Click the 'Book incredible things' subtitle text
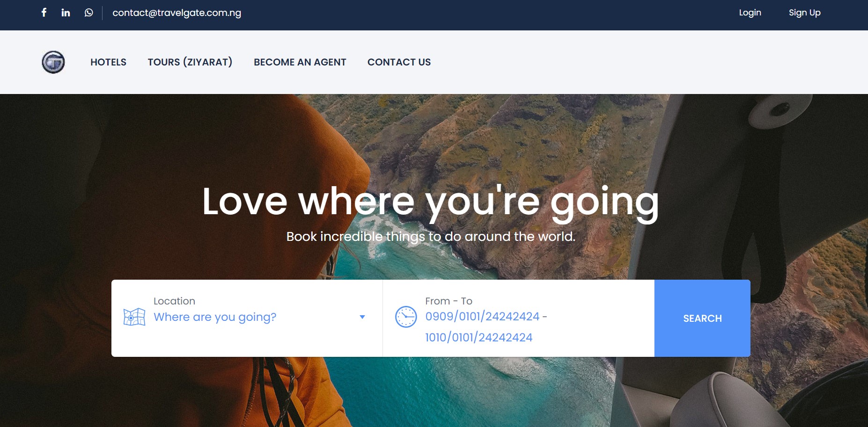This screenshot has width=868, height=427. click(430, 237)
